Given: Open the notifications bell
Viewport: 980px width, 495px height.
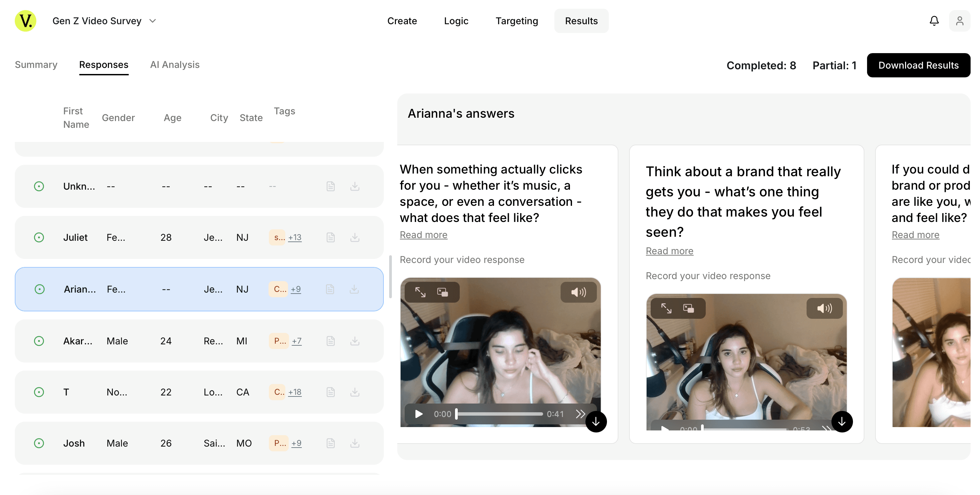Looking at the screenshot, I should coord(934,21).
